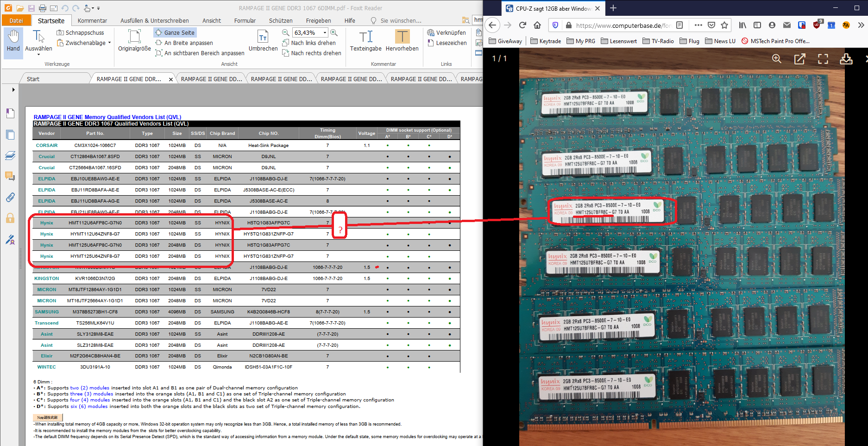Open the uBlock Origin extension popup
Viewport: 868px width, 446px height.
coord(817,25)
